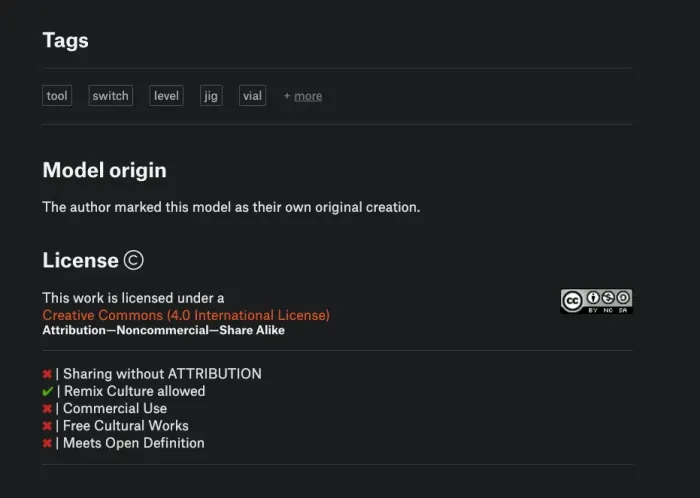
Task: Click red X beside Free Cultural Works
Action: tap(47, 426)
